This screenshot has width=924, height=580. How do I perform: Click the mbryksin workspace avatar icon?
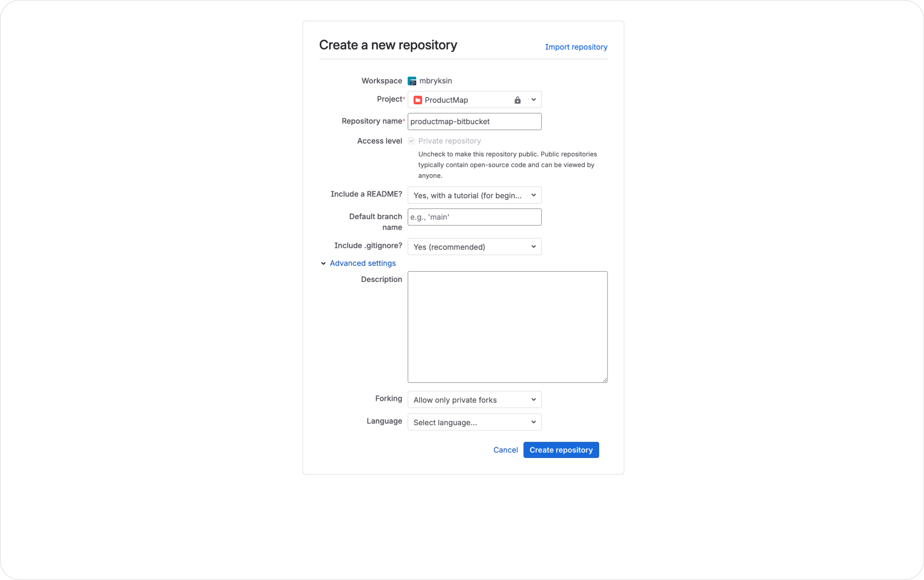coord(412,81)
